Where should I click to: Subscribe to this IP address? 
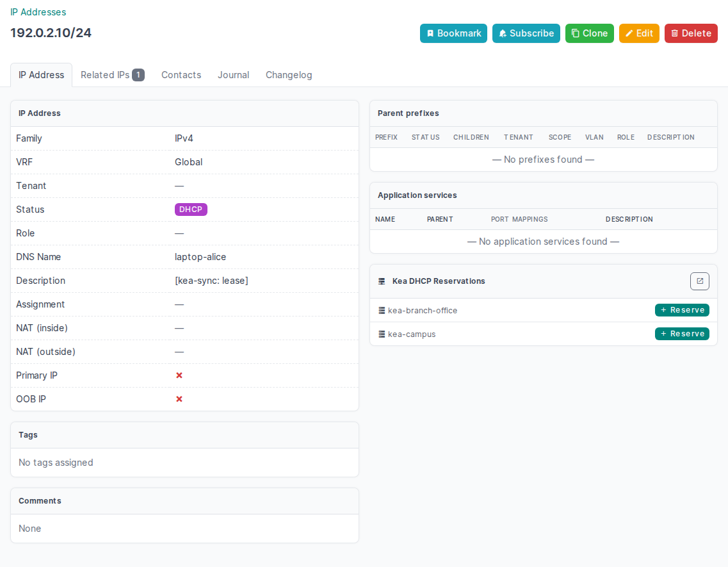pos(526,33)
